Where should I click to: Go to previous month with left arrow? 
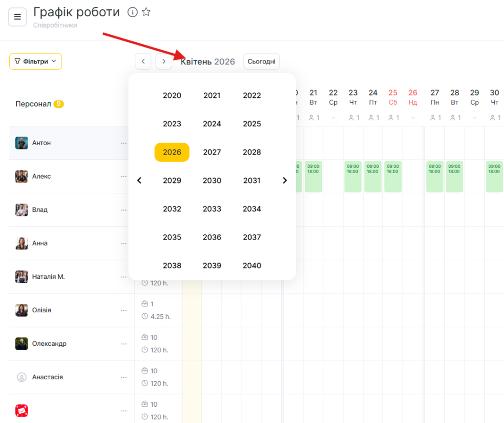143,61
